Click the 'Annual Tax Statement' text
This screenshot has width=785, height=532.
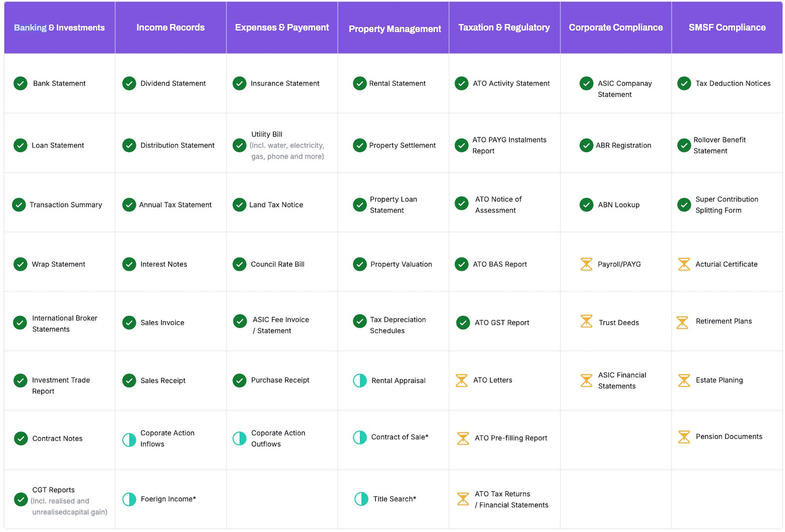pos(175,205)
